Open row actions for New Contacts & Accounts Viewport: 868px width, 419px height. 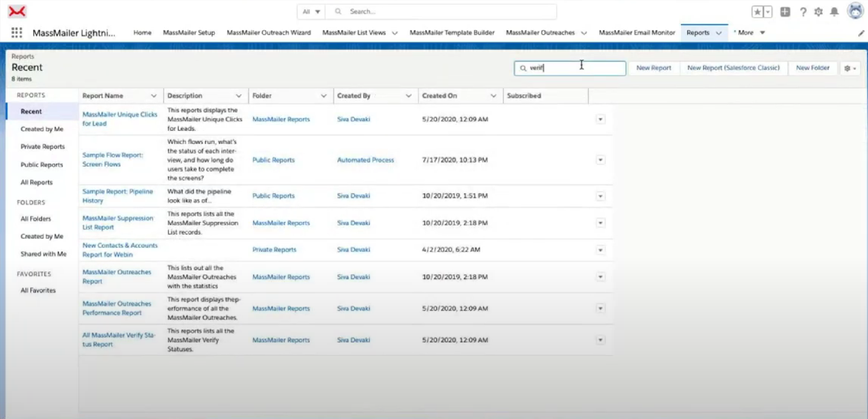pos(600,250)
